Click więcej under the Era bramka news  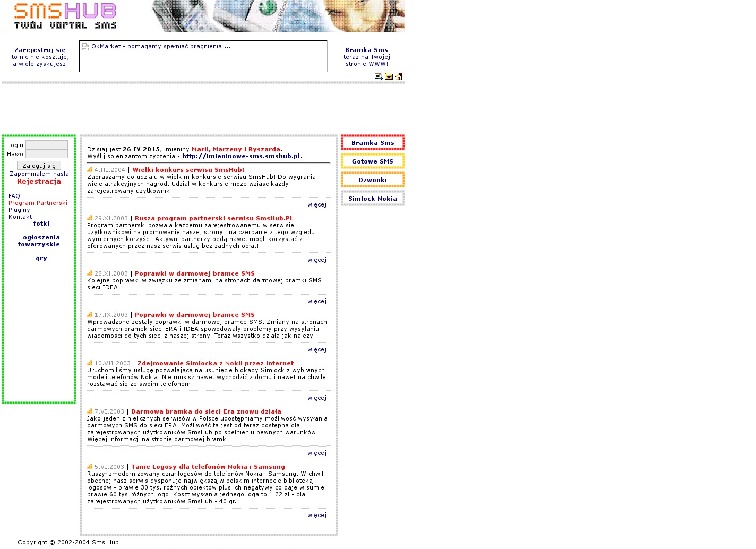[x=317, y=453]
